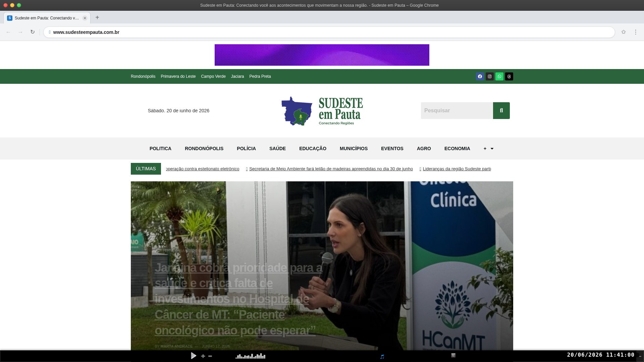The width and height of the screenshot is (644, 362).
Task: Click the ÚLTIMAS label button
Action: pyautogui.click(x=146, y=169)
